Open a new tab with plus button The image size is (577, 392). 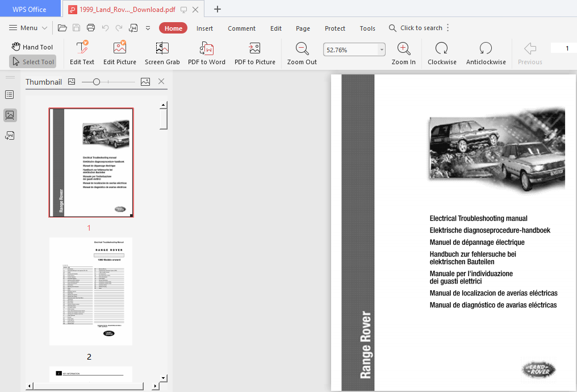(218, 9)
